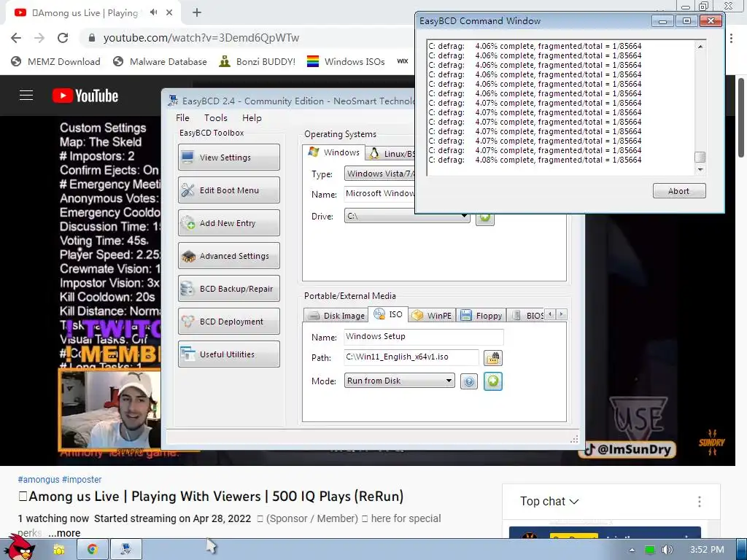Screen dimensions: 747x560
Task: Open live chat options three-dot menu
Action: click(x=699, y=502)
